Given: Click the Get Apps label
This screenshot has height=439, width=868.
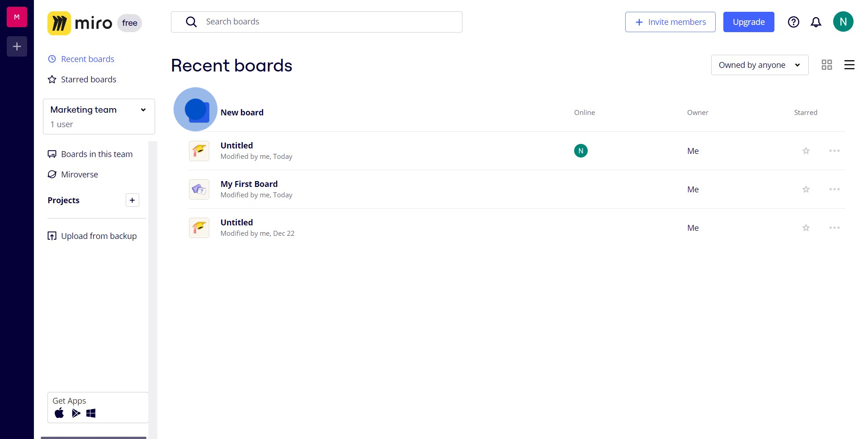Looking at the screenshot, I should 69,401.
